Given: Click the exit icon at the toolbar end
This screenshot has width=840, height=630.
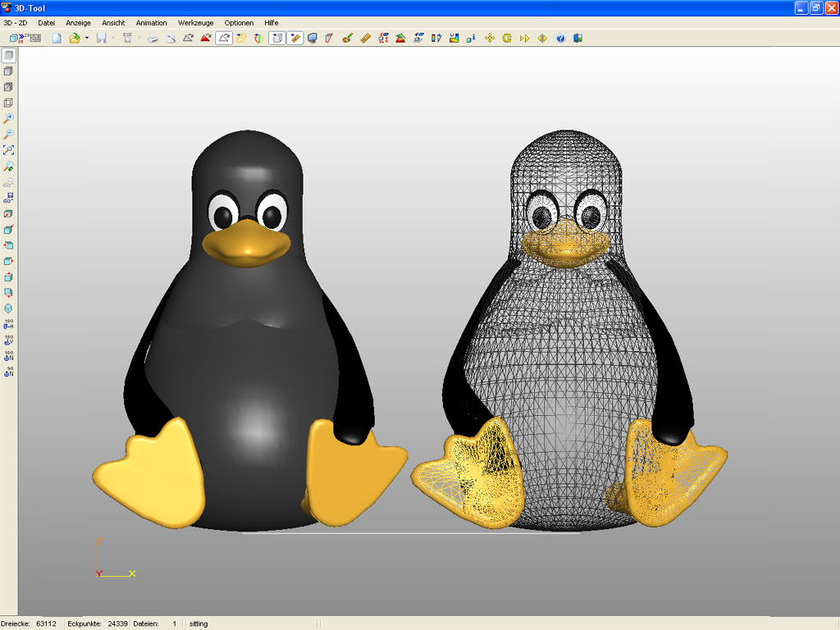Looking at the screenshot, I should pyautogui.click(x=577, y=38).
